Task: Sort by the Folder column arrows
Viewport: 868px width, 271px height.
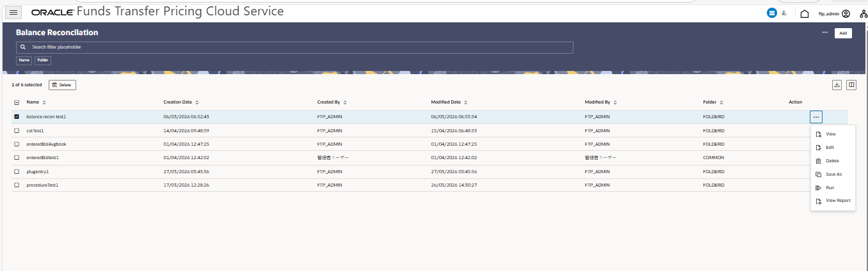Action: (721, 102)
